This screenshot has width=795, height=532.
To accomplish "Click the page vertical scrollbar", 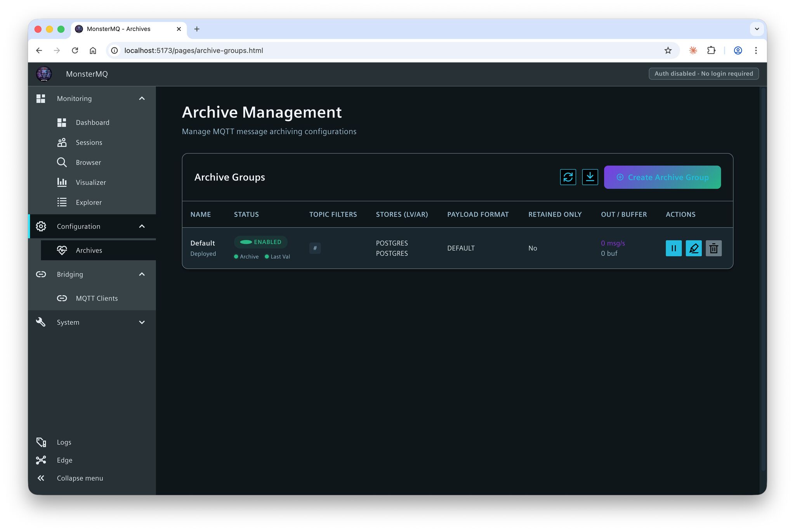I will [x=763, y=279].
